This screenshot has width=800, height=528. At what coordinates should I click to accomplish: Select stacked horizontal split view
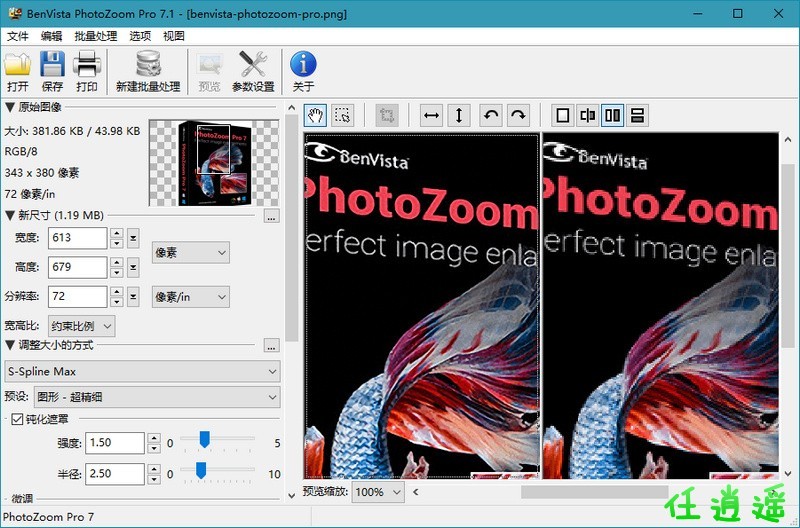[x=637, y=115]
